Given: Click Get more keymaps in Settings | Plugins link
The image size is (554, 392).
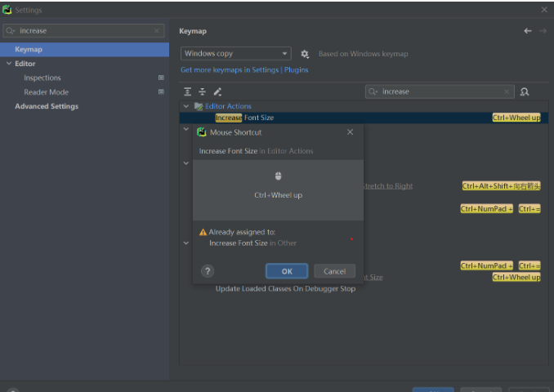Looking at the screenshot, I should (x=244, y=70).
